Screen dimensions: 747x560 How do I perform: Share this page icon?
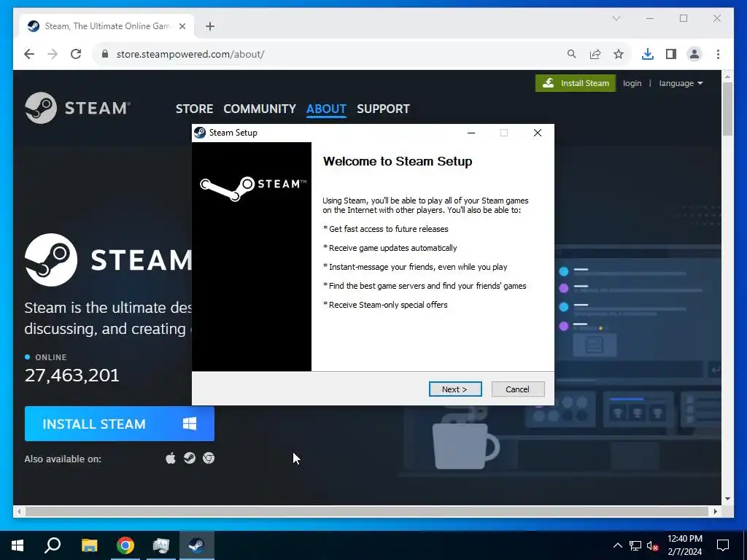[x=595, y=54]
